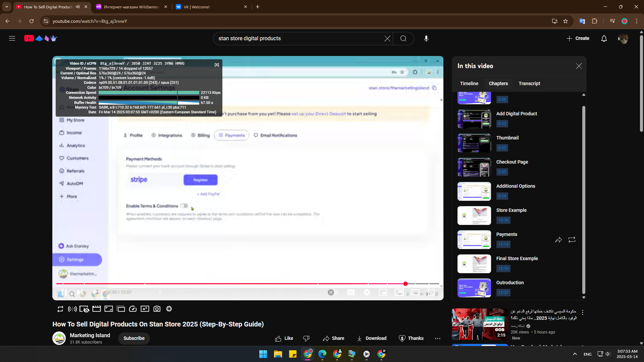Open enhancer settings gear below player

(169, 309)
